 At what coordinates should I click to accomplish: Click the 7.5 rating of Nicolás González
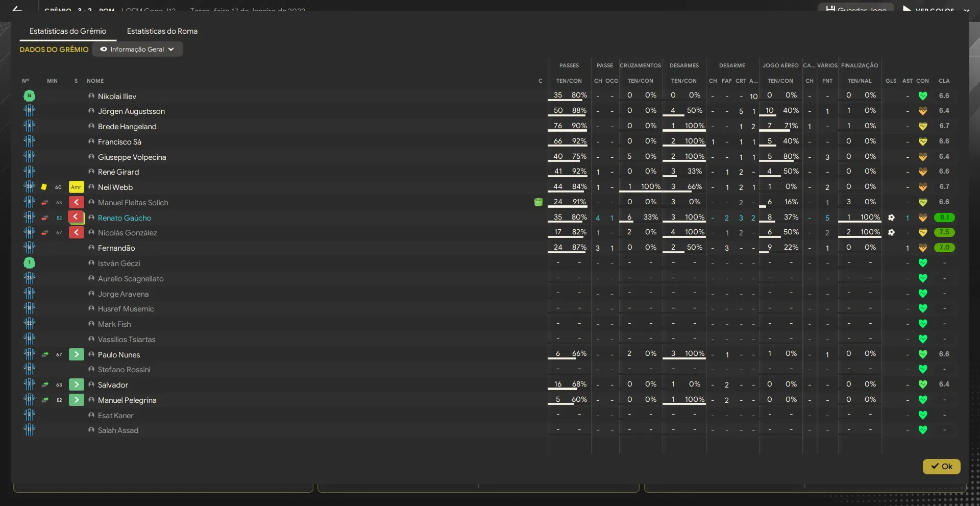pos(944,232)
